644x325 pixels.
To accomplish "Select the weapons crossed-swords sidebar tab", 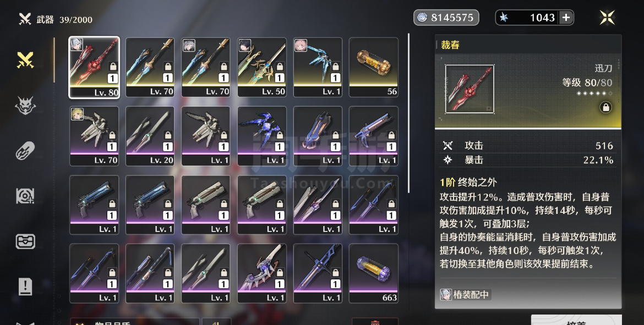I will click(x=25, y=60).
